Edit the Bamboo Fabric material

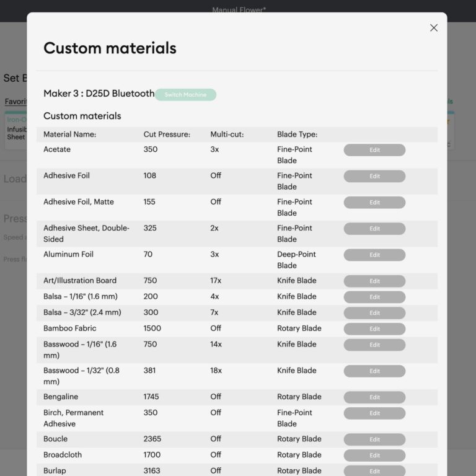(374, 329)
